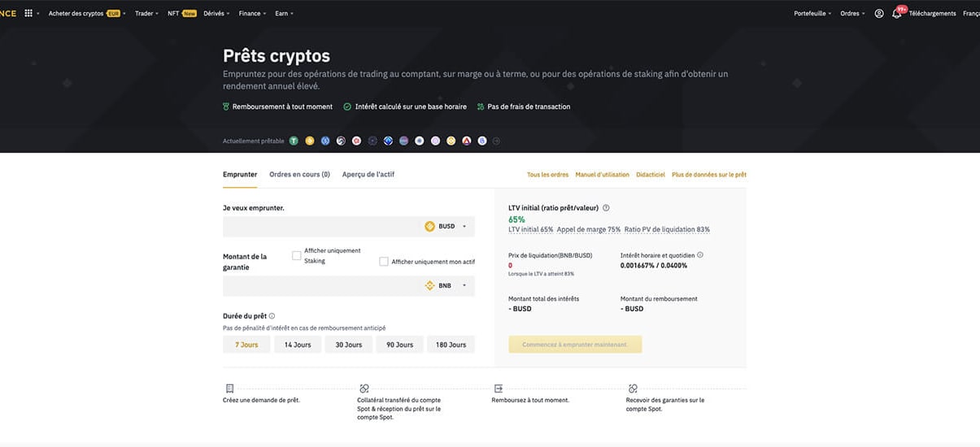This screenshot has height=447, width=980.
Task: Open the apps grid menu icon
Action: (x=28, y=13)
